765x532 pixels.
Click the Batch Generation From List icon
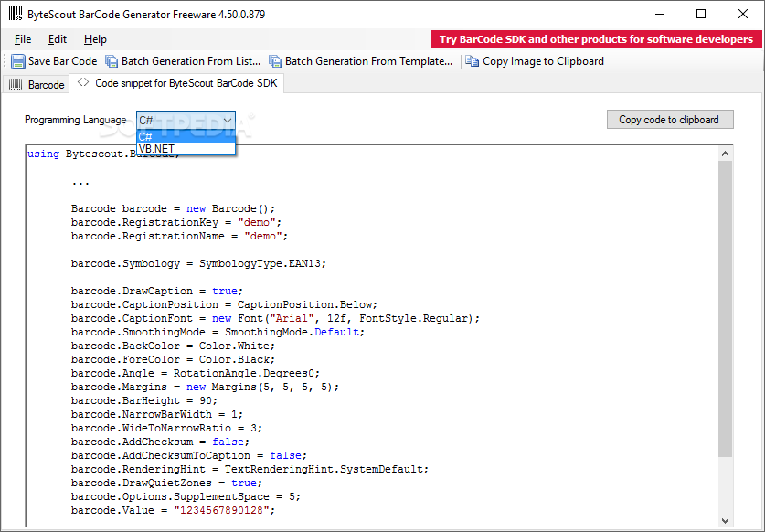point(112,61)
